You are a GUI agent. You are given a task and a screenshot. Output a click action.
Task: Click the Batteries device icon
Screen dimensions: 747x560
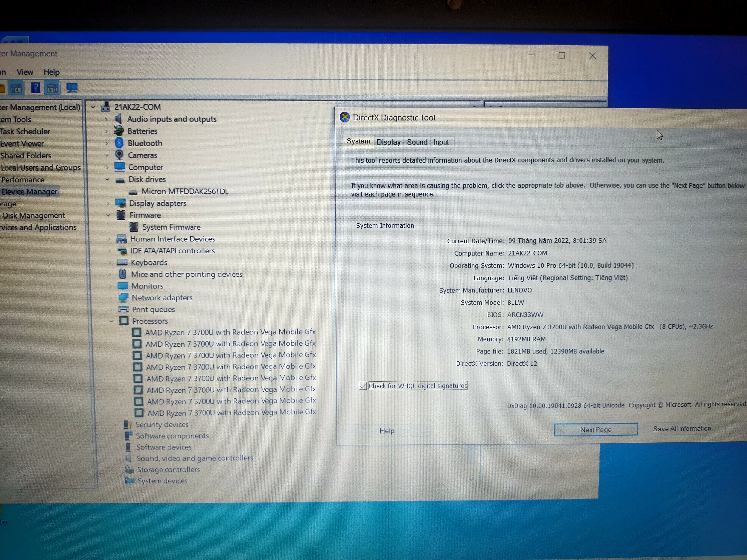click(119, 131)
